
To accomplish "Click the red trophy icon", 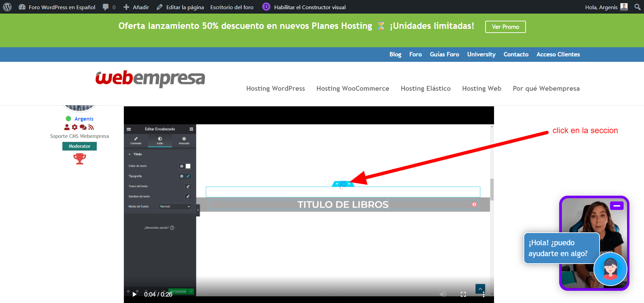I will (80, 159).
